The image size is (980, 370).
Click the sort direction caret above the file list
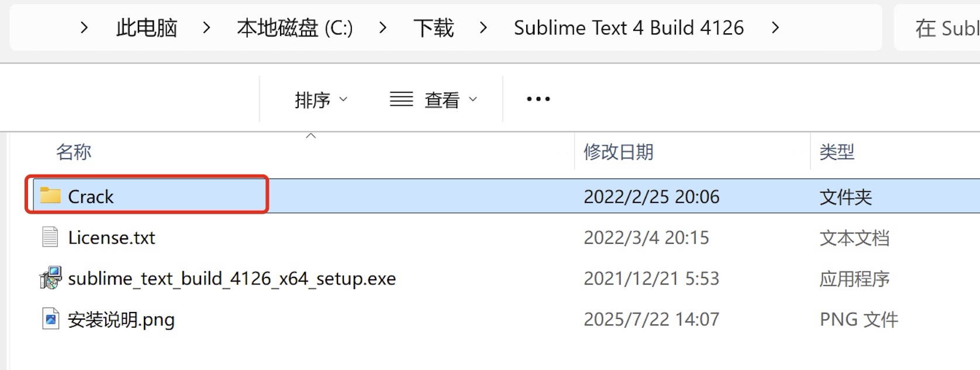pyautogui.click(x=310, y=135)
